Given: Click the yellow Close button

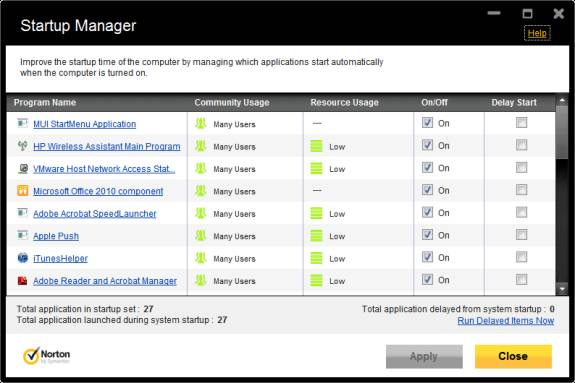Looking at the screenshot, I should (513, 356).
